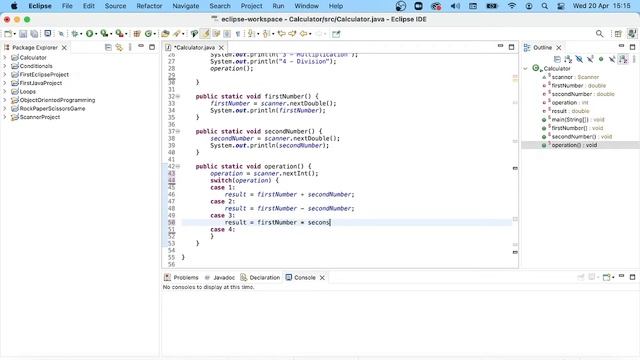Open the Project menu
The image size is (640, 360).
tap(251, 6)
